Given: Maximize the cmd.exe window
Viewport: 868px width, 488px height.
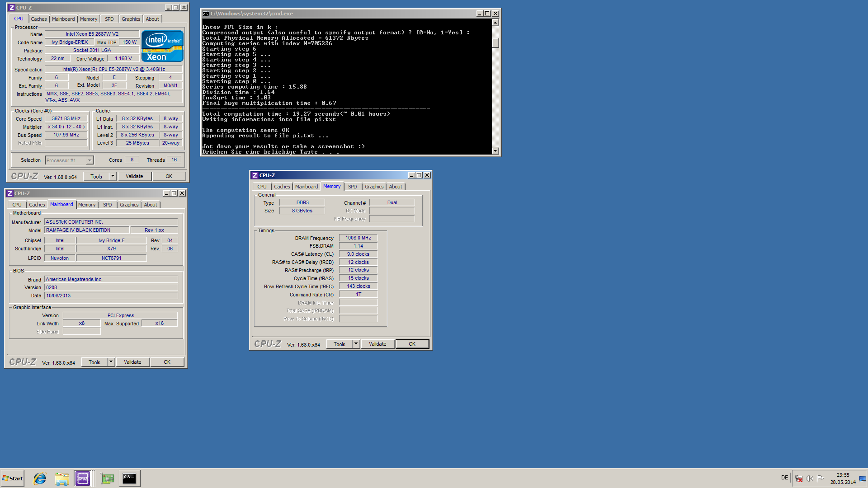Looking at the screenshot, I should (x=487, y=14).
